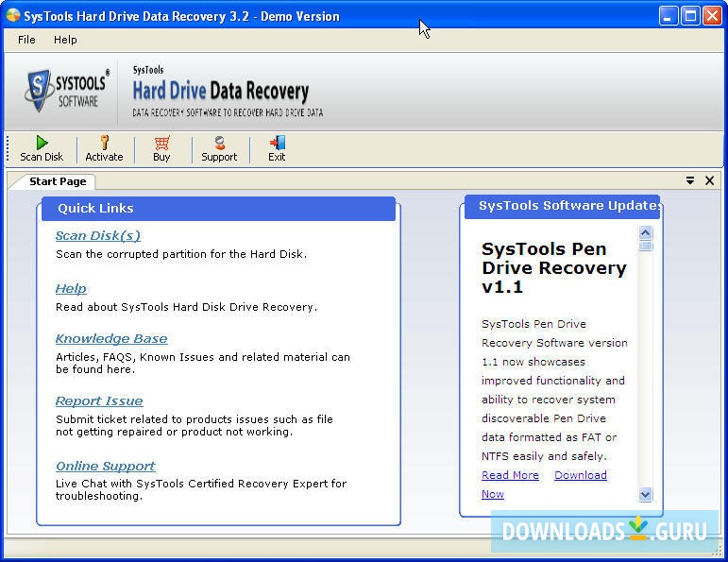Image resolution: width=728 pixels, height=562 pixels.
Task: Minimize the application window
Action: 669,16
